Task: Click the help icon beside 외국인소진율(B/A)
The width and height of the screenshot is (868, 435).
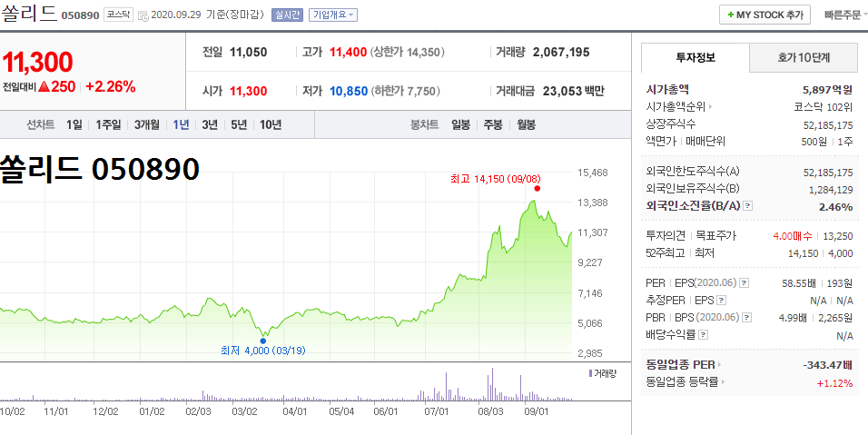Action: coord(748,206)
